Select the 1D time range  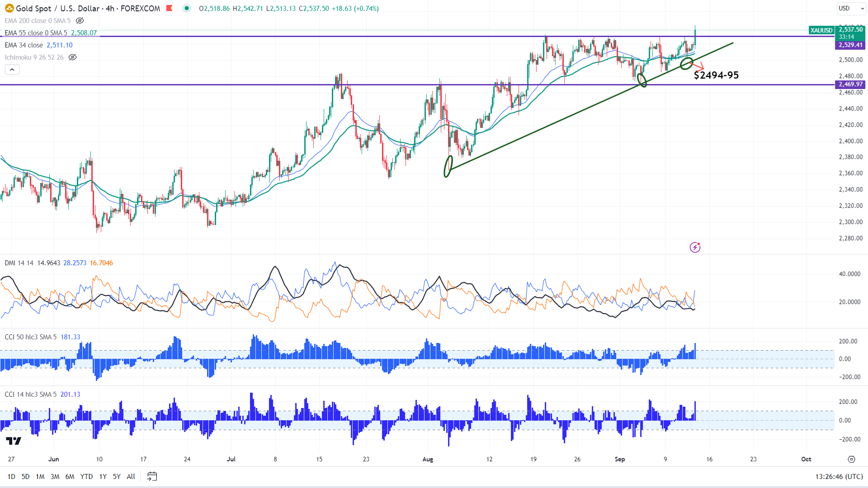tap(11, 476)
